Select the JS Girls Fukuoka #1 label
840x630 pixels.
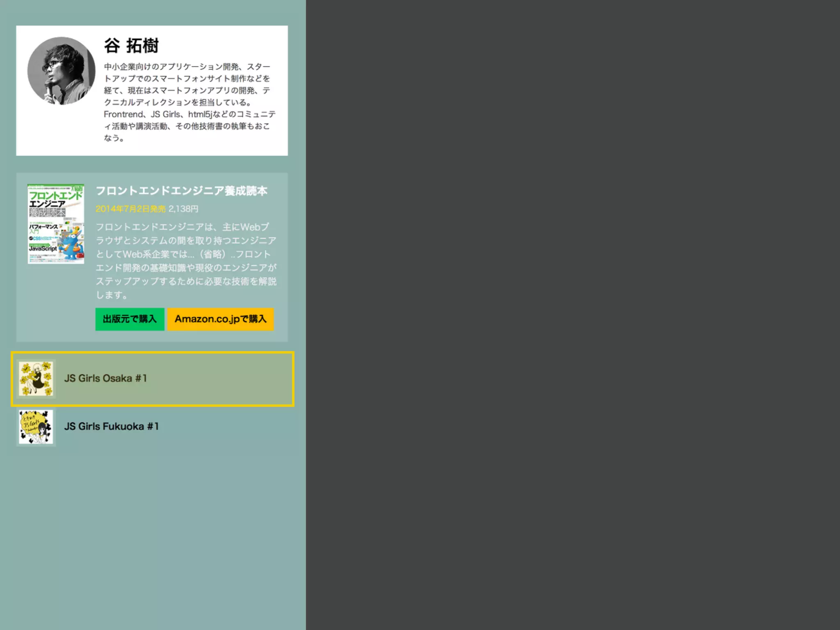[x=111, y=427]
